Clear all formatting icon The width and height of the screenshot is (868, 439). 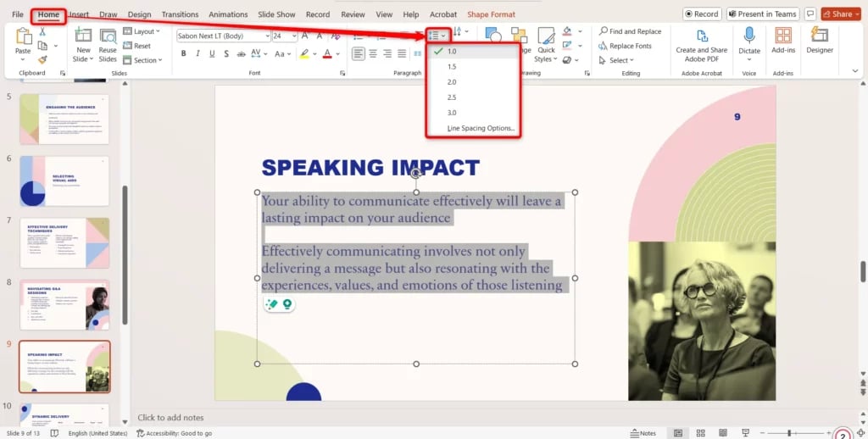pyautogui.click(x=336, y=36)
